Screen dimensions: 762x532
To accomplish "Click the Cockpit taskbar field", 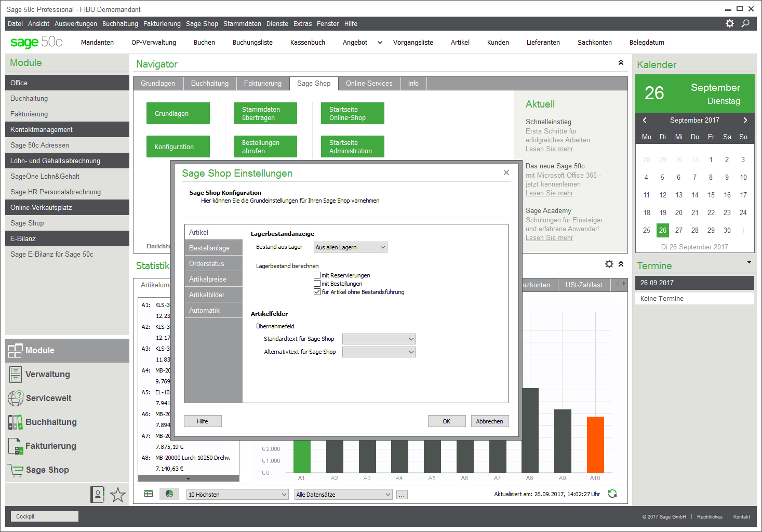I will 45,516.
